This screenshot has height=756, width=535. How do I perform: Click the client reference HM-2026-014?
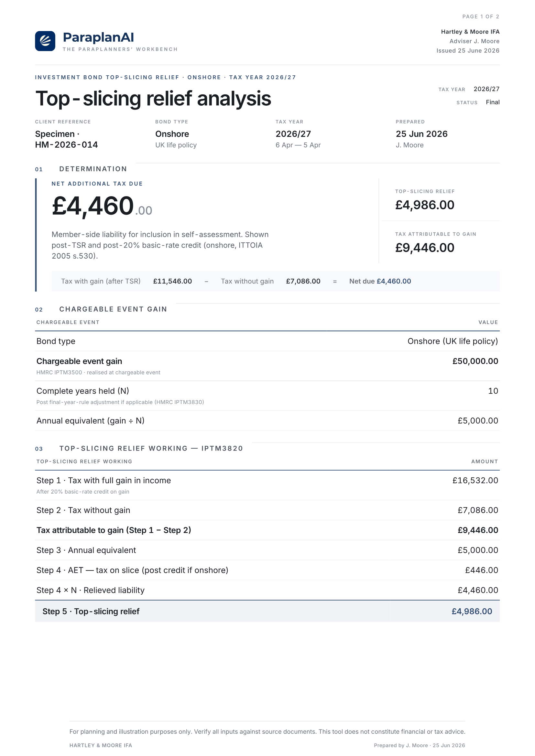coord(67,145)
